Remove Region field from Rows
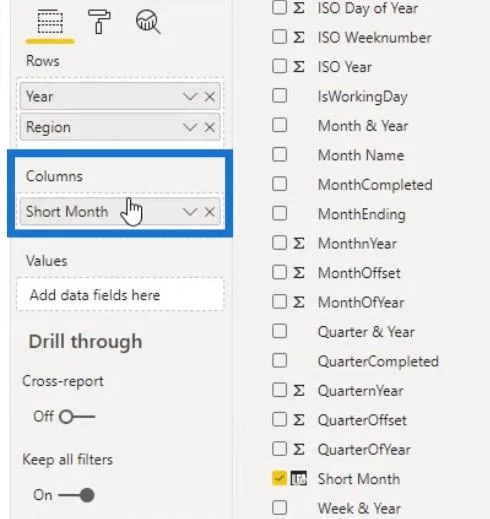490x519 pixels. 210,127
